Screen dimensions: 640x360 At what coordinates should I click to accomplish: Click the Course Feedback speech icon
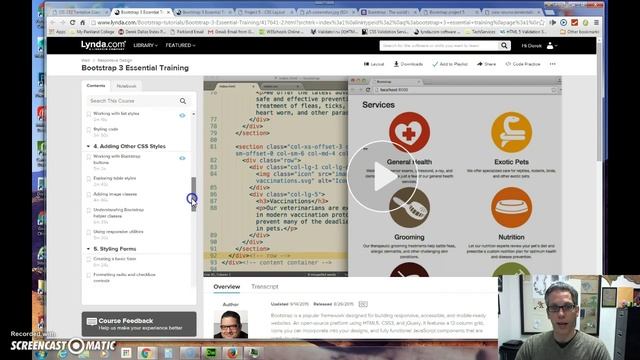(92, 322)
